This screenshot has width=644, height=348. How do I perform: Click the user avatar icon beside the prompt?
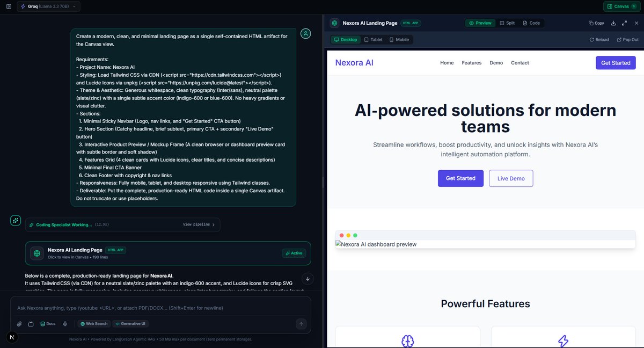tap(305, 34)
